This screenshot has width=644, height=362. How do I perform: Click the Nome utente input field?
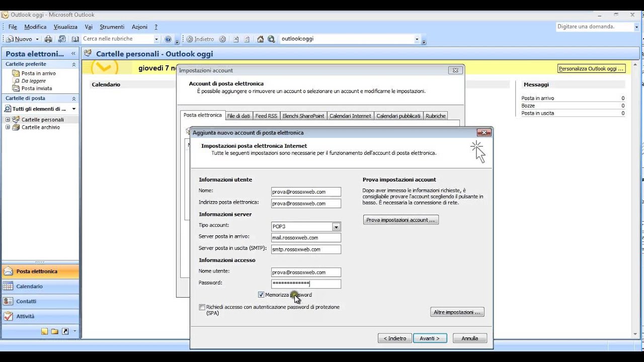pos(306,273)
